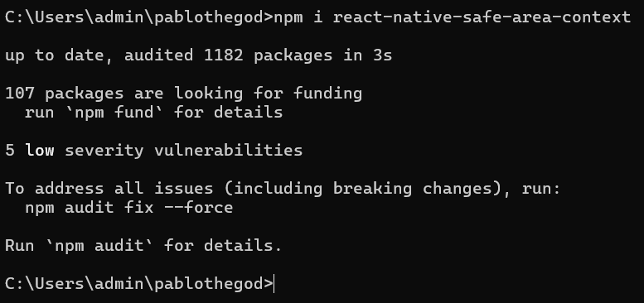Click the typed command 'npm i react-native-safe-area-context'
This screenshot has height=303, width=644.
(x=453, y=17)
